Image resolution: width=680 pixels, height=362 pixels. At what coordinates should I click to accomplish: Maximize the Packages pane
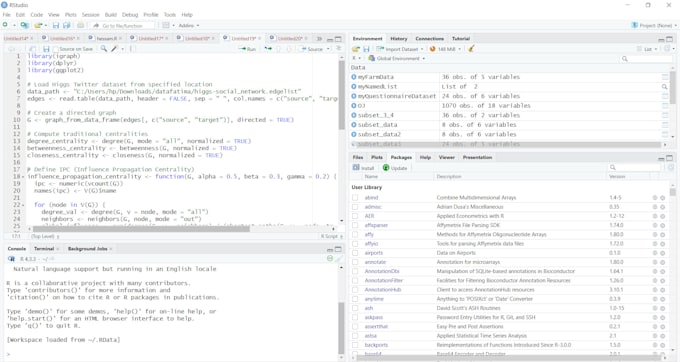(670, 158)
